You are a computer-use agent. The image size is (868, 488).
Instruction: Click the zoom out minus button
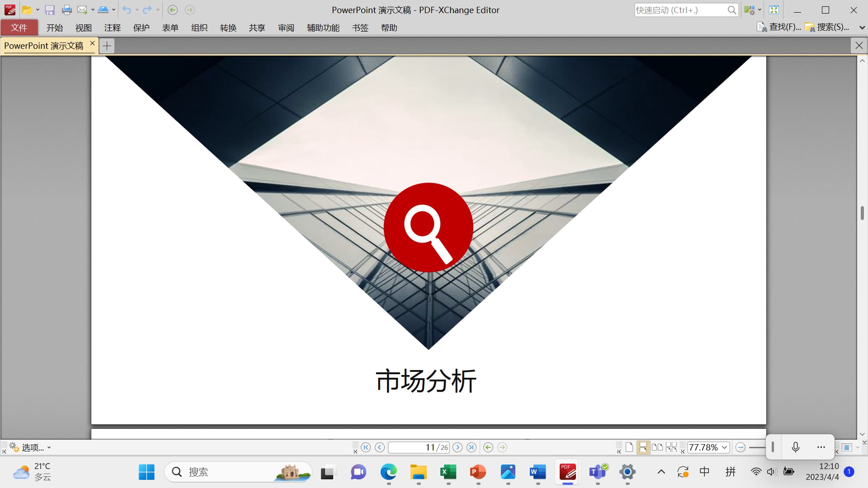pyautogui.click(x=740, y=447)
